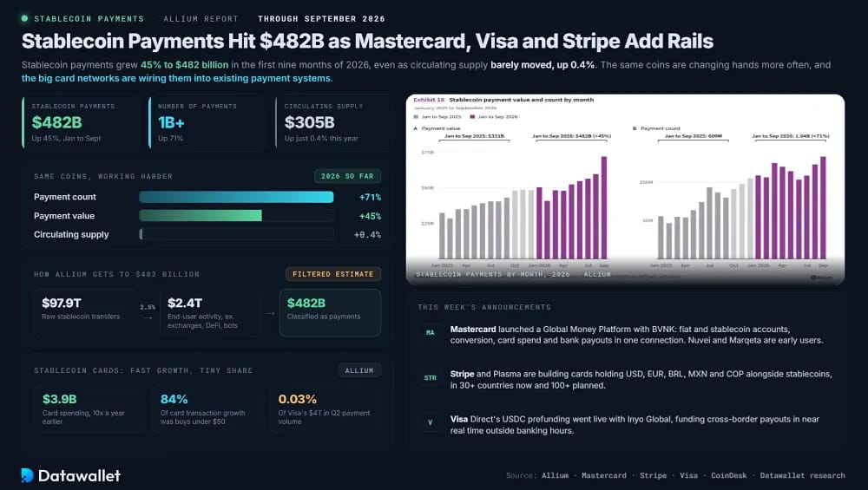This screenshot has height=490, width=868.
Task: Click Allium in the footer source list
Action: click(x=555, y=475)
